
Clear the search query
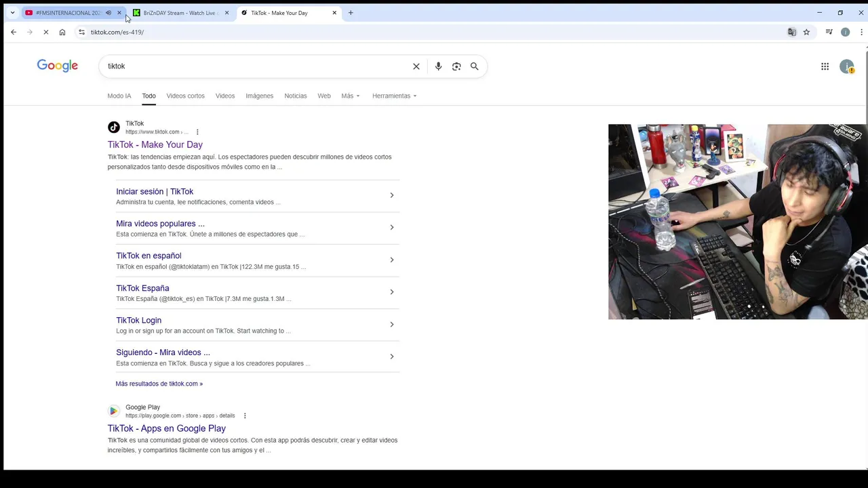click(x=416, y=66)
